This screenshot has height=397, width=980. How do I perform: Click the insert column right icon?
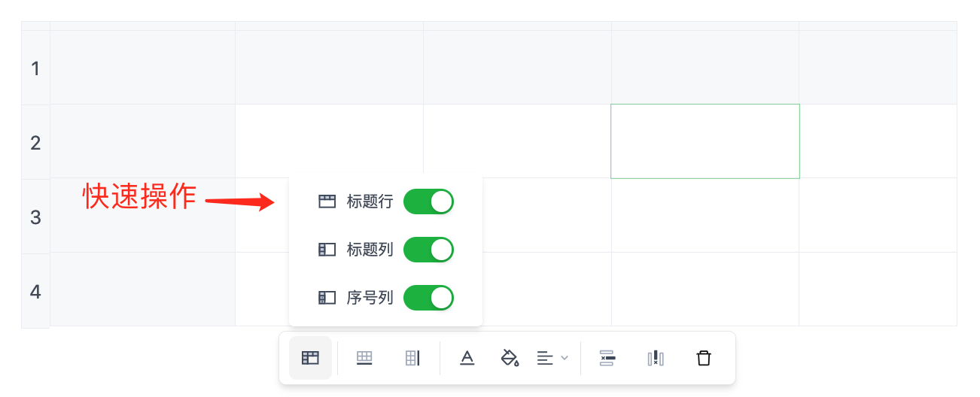click(412, 358)
